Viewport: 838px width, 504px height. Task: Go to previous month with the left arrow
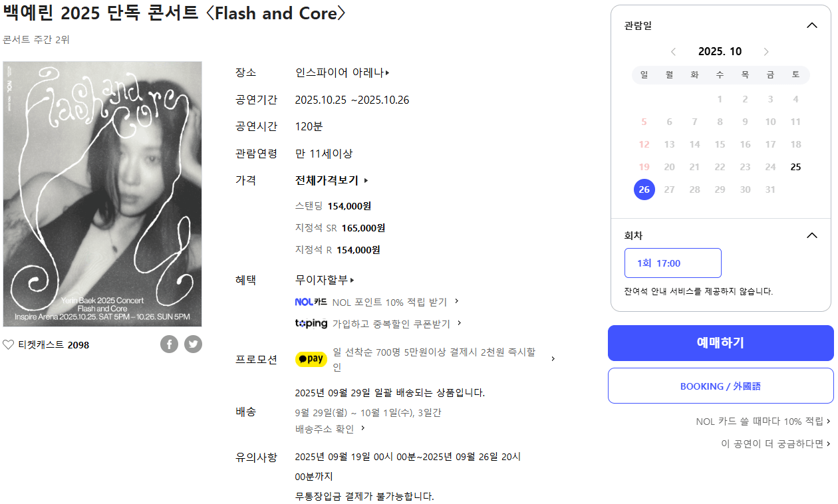tap(673, 51)
